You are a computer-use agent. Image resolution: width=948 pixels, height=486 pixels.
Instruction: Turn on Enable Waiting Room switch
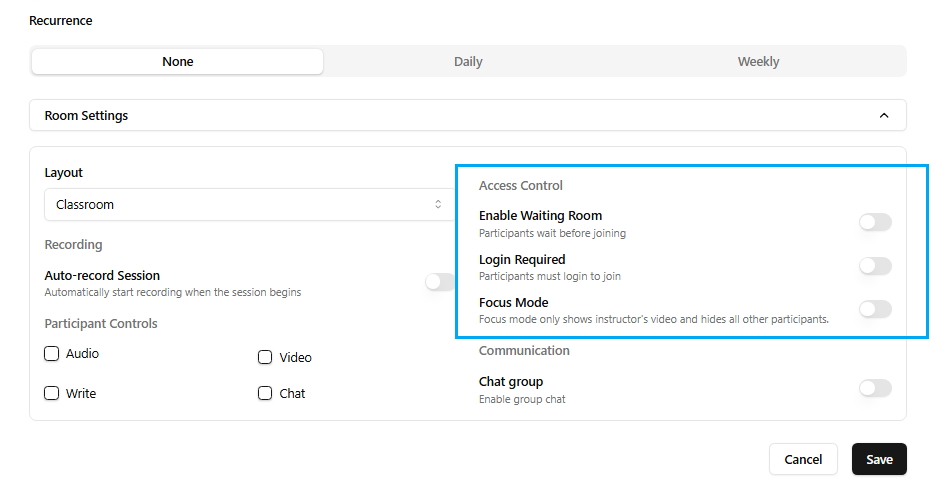[875, 223]
